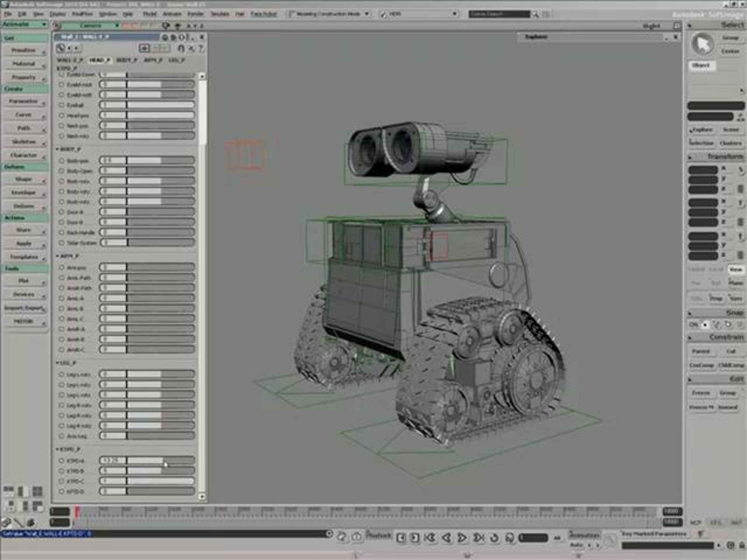Switch to the ARM_P tab

click(153, 60)
